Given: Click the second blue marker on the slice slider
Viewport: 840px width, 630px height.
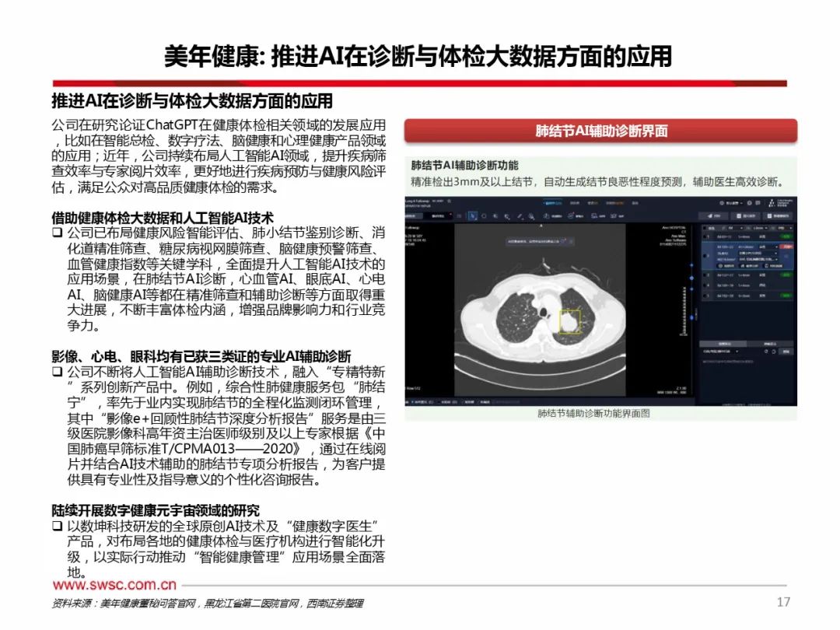Looking at the screenshot, I should (x=691, y=278).
